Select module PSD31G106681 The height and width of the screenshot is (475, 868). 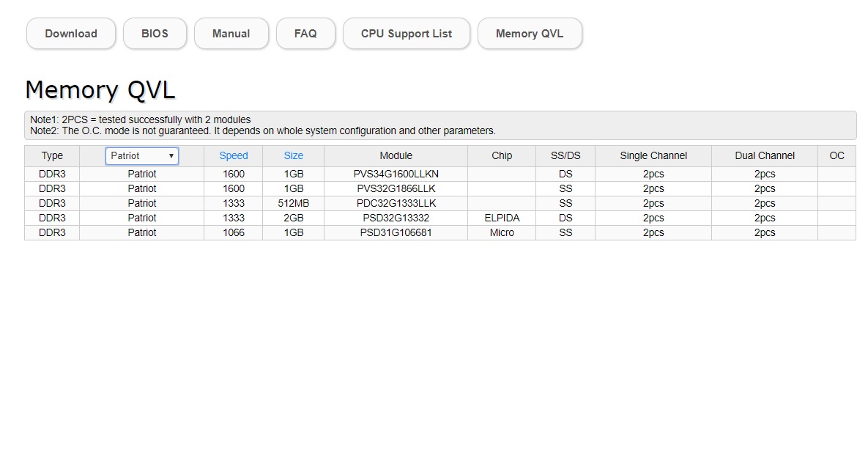(396, 233)
